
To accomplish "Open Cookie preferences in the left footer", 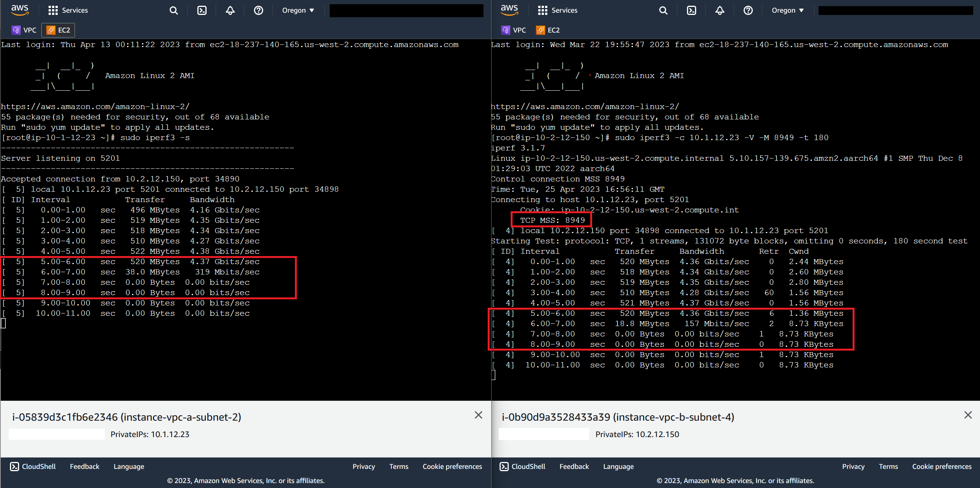I will [452, 466].
